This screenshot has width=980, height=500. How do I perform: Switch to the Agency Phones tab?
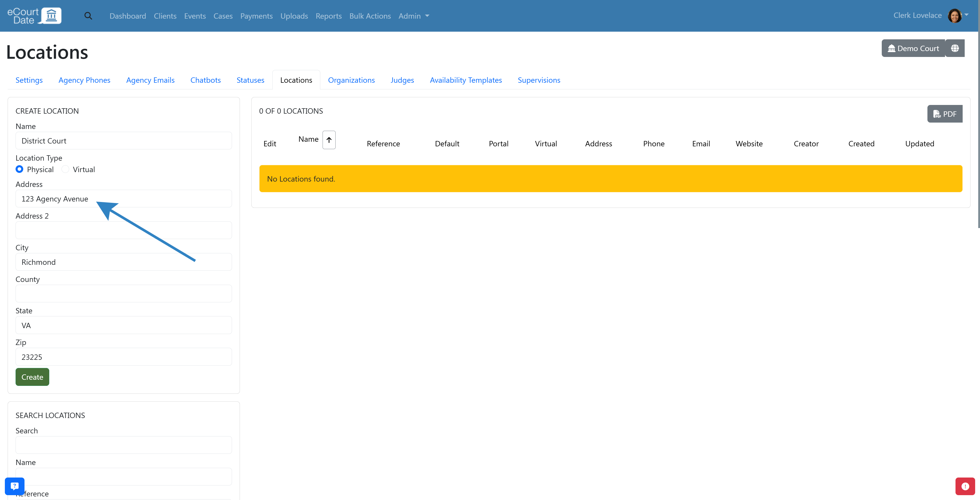tap(84, 80)
